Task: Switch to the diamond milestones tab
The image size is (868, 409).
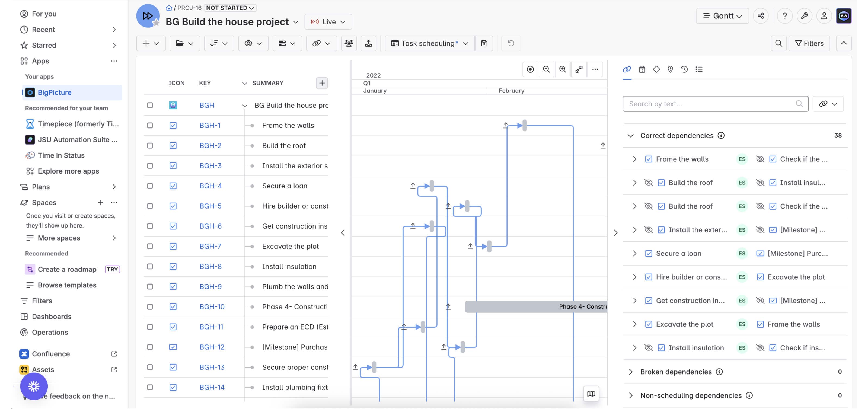Action: pos(656,69)
